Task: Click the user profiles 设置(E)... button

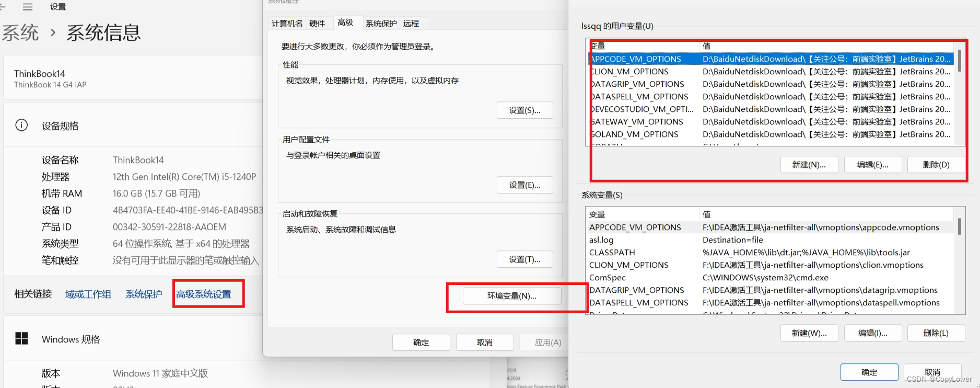Action: click(x=524, y=185)
